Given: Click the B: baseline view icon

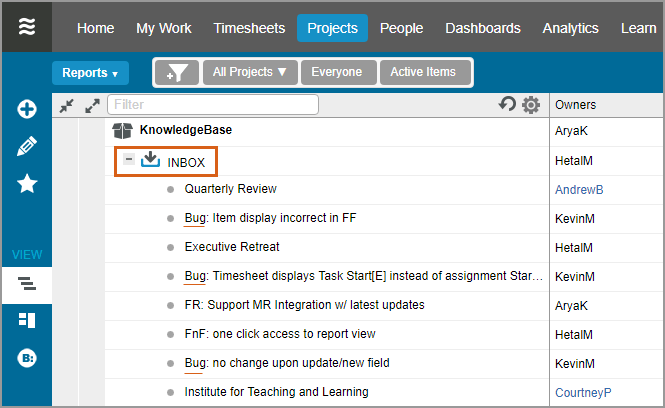Looking at the screenshot, I should pyautogui.click(x=27, y=357).
